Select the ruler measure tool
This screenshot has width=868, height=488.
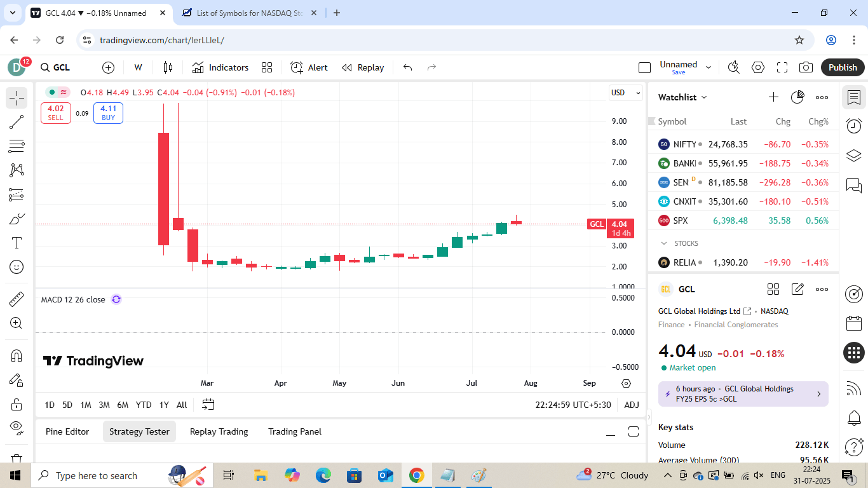tap(17, 299)
